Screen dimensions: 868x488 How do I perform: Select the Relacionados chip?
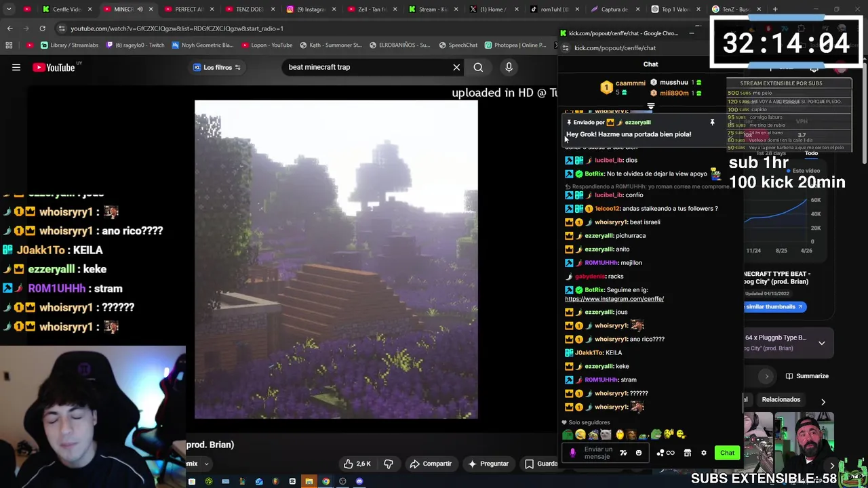pos(781,399)
